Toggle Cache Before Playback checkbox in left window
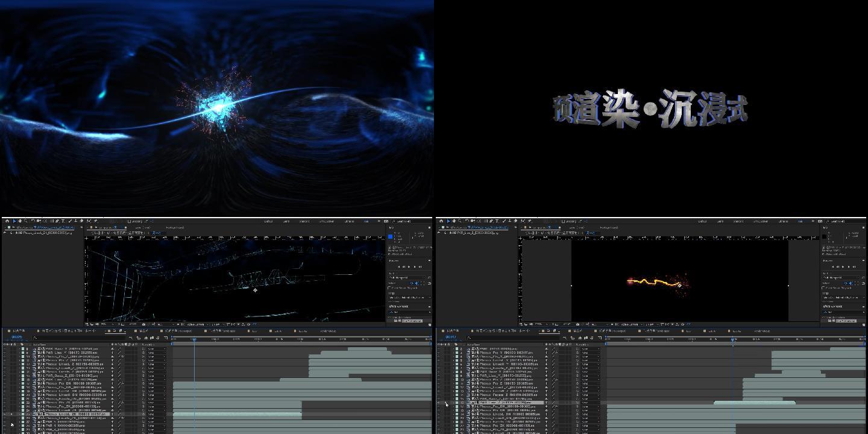The width and height of the screenshot is (868, 434). (389, 288)
